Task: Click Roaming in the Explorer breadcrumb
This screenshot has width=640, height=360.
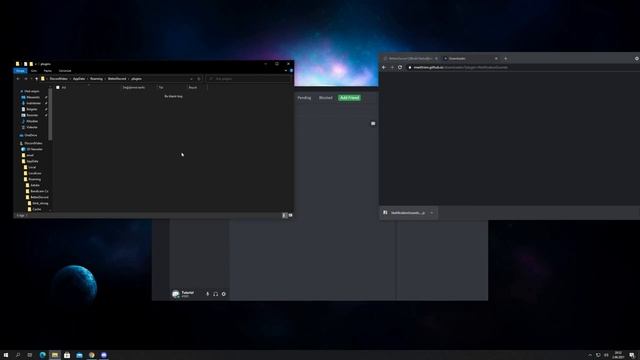Action: (x=96, y=79)
